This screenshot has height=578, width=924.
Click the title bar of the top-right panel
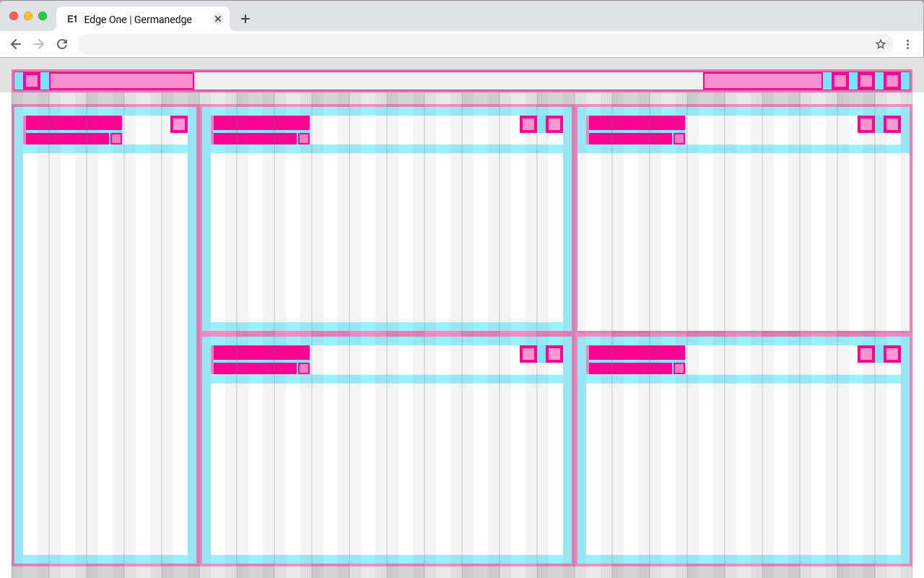637,123
